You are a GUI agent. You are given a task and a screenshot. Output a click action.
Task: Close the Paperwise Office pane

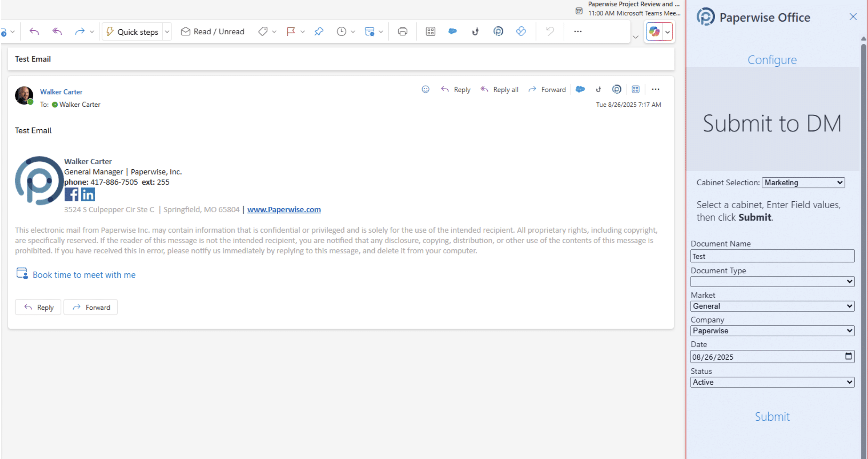click(853, 17)
